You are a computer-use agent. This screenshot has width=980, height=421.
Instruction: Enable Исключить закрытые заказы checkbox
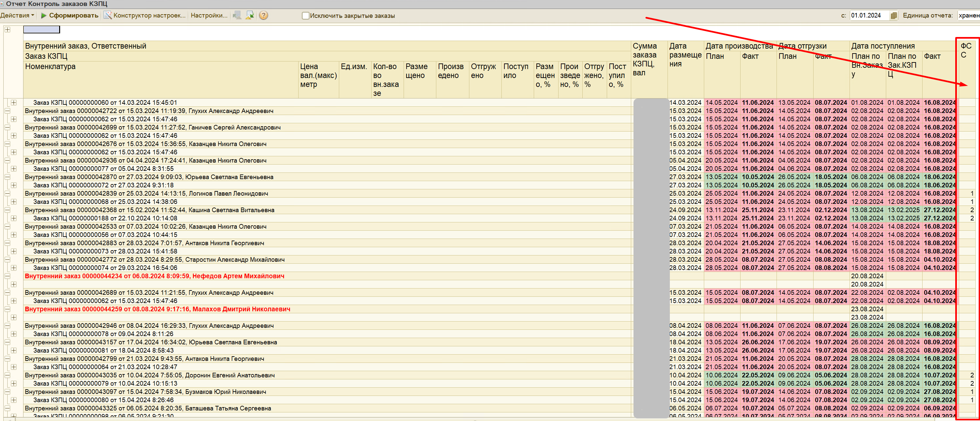coord(306,16)
